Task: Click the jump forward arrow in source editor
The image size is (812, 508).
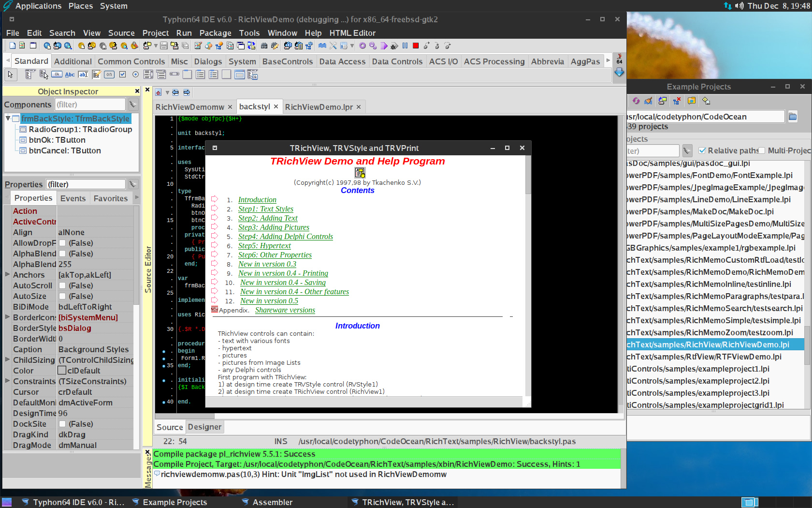Action: click(x=187, y=92)
